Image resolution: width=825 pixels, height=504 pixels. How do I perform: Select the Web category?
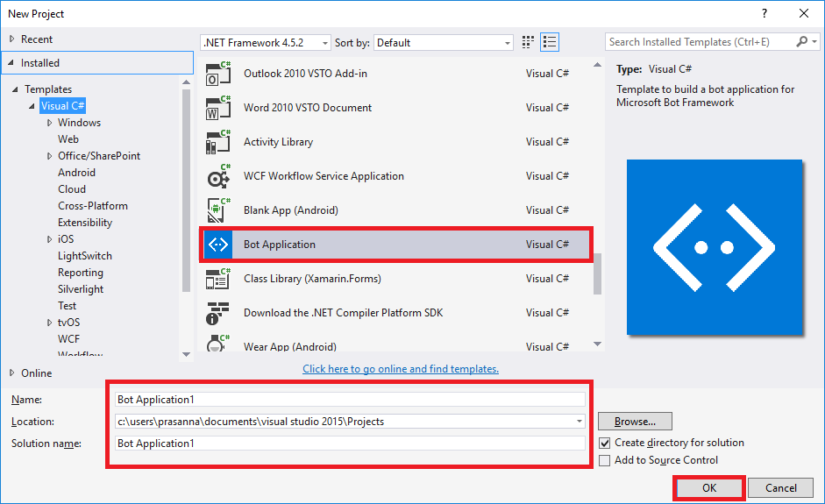(68, 139)
